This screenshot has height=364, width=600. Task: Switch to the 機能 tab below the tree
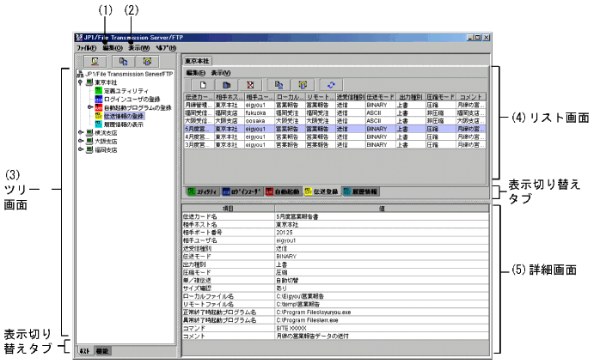point(102,351)
